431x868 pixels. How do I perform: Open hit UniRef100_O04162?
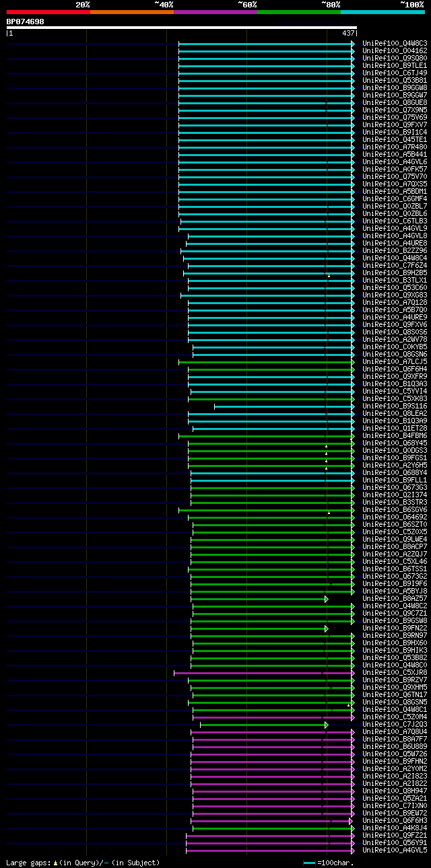pos(395,50)
